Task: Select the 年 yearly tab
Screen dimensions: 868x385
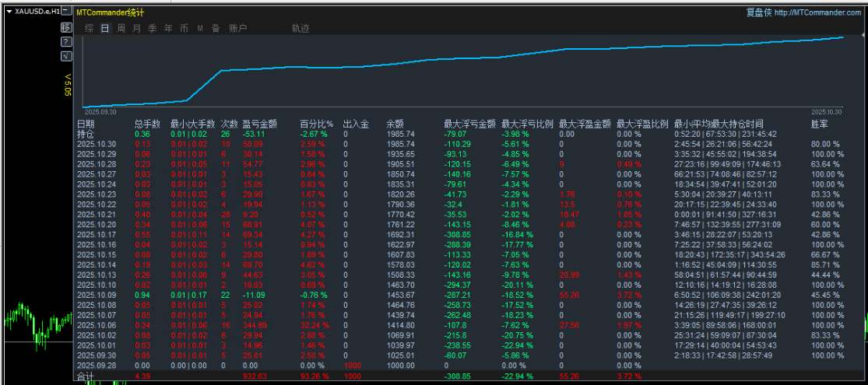Action: [x=168, y=29]
